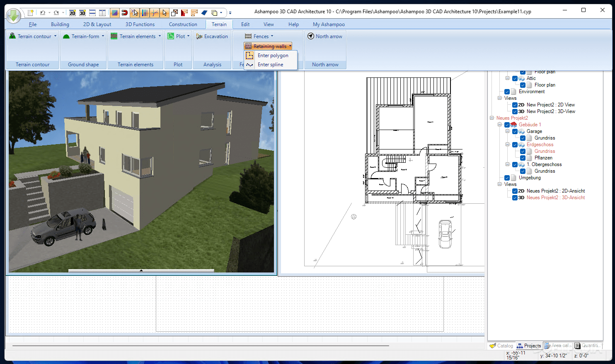Open the Fences dropdown arrow
The width and height of the screenshot is (615, 364).
tap(272, 36)
